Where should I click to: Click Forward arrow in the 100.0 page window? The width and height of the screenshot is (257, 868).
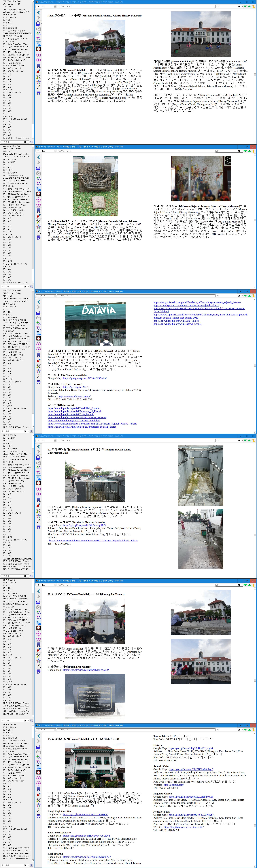[x=38, y=18]
